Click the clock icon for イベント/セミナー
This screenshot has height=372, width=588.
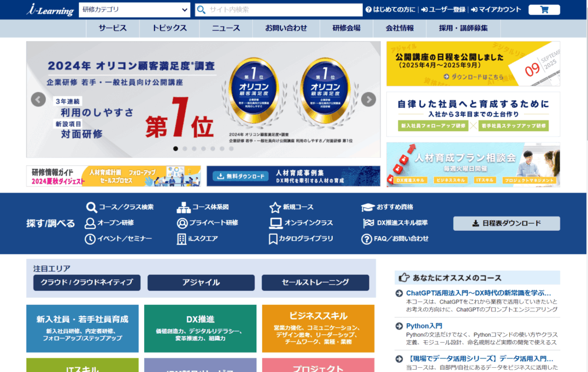point(92,238)
